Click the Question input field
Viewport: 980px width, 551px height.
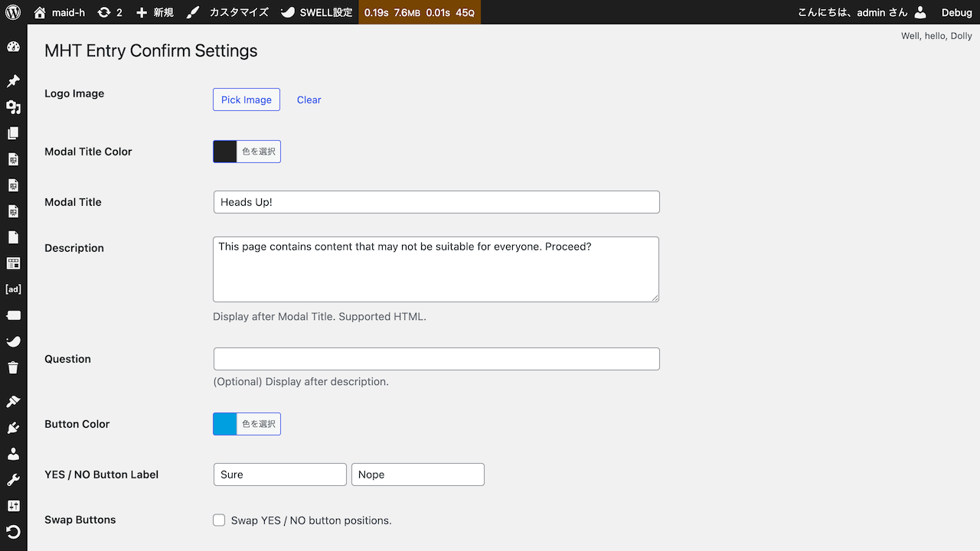click(436, 358)
